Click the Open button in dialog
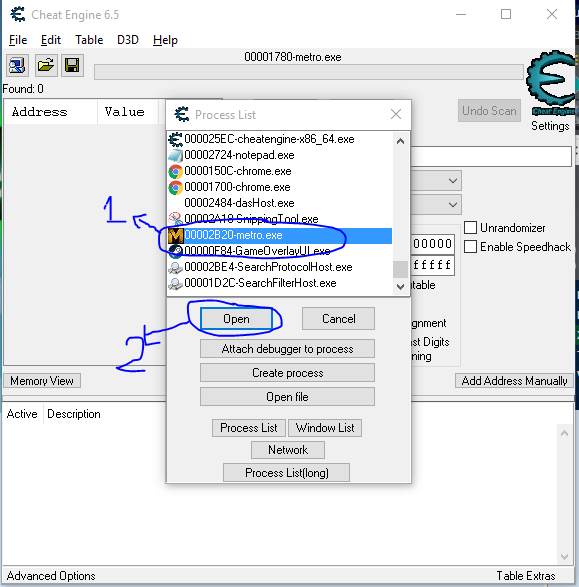 [236, 319]
